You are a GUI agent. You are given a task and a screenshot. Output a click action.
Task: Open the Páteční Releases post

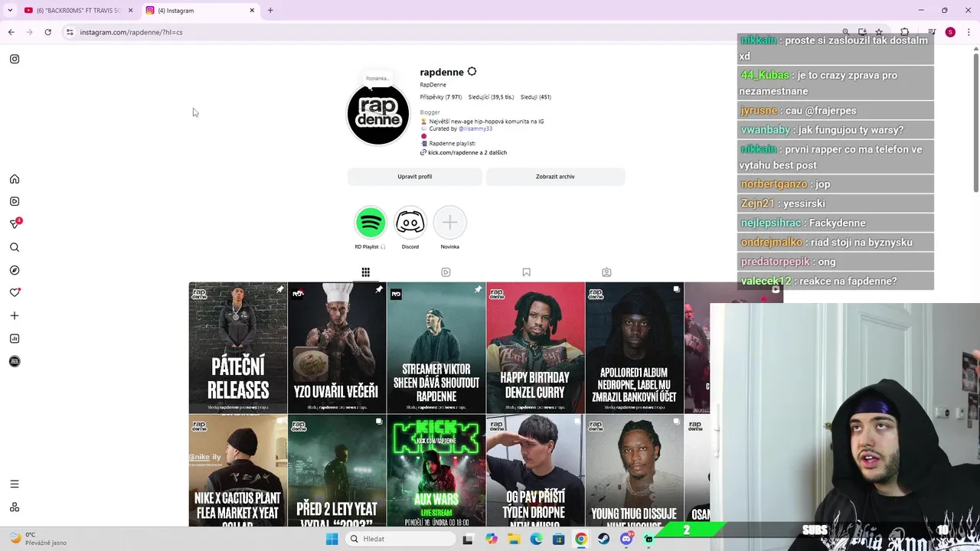point(238,347)
